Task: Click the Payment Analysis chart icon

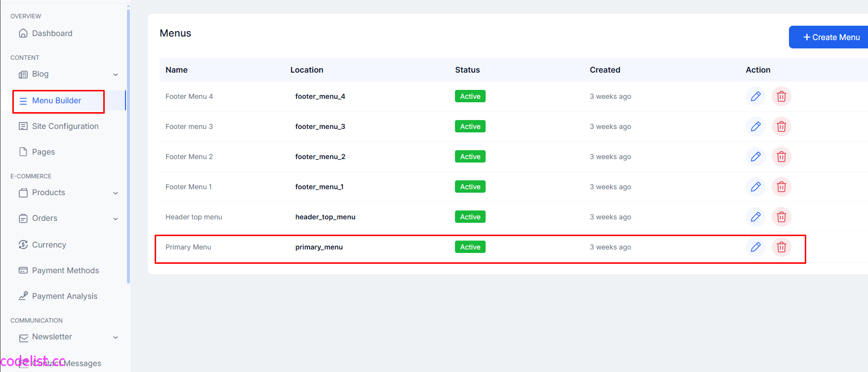Action: pyautogui.click(x=23, y=296)
